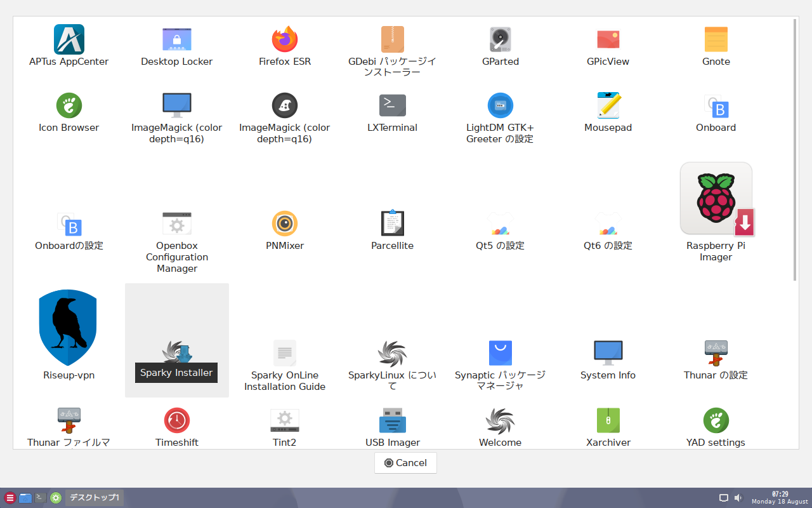Open the Desktop Locker app
The width and height of the screenshot is (812, 508).
(176, 45)
